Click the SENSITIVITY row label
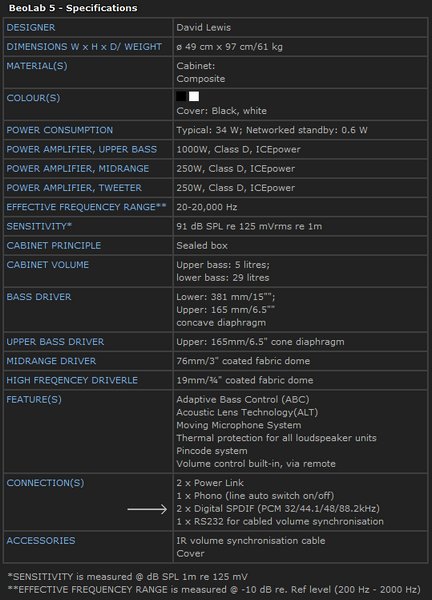The height and width of the screenshot is (600, 432). coord(39,226)
